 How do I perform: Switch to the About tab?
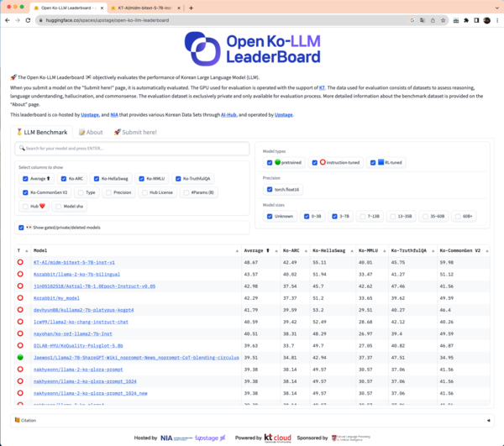click(91, 132)
